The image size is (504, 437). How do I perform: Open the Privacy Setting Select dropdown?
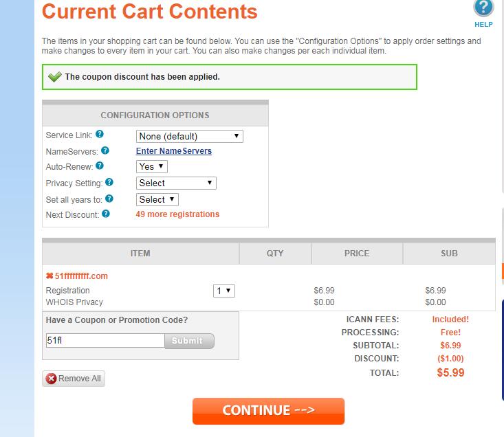tap(177, 183)
